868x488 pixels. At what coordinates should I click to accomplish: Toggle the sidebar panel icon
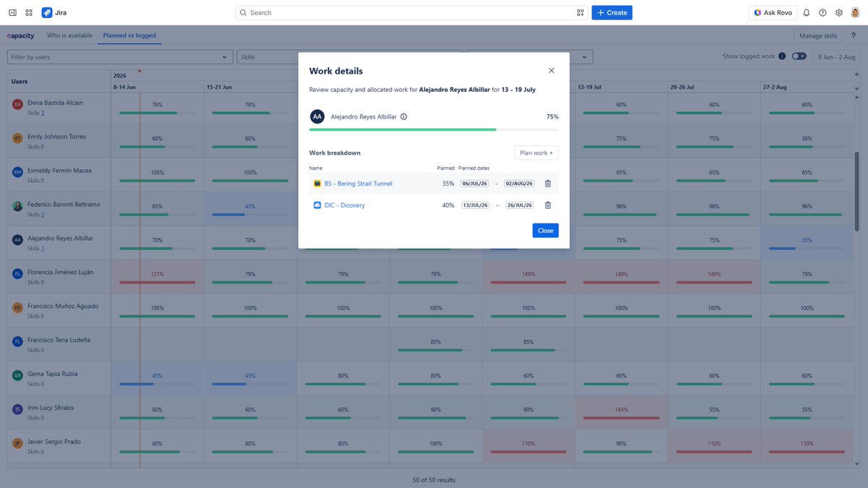pyautogui.click(x=12, y=12)
